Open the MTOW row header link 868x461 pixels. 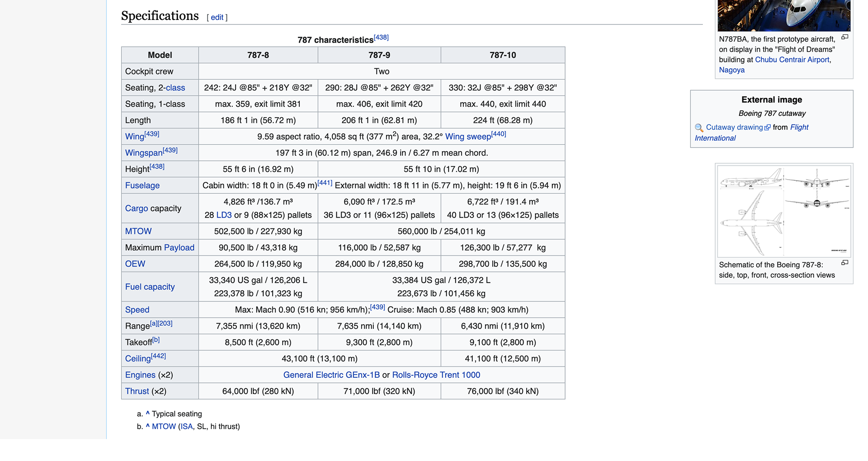(138, 231)
